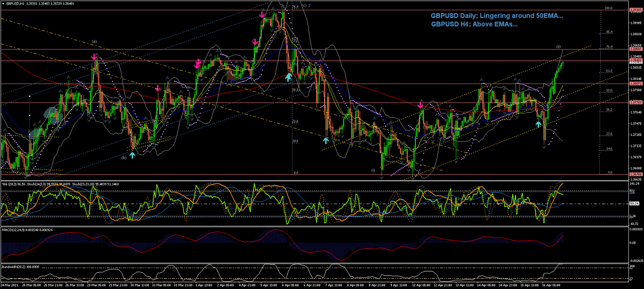Select the 1.38071 horizontal level price tag
This screenshot has width=644, height=289.
coord(635,84)
